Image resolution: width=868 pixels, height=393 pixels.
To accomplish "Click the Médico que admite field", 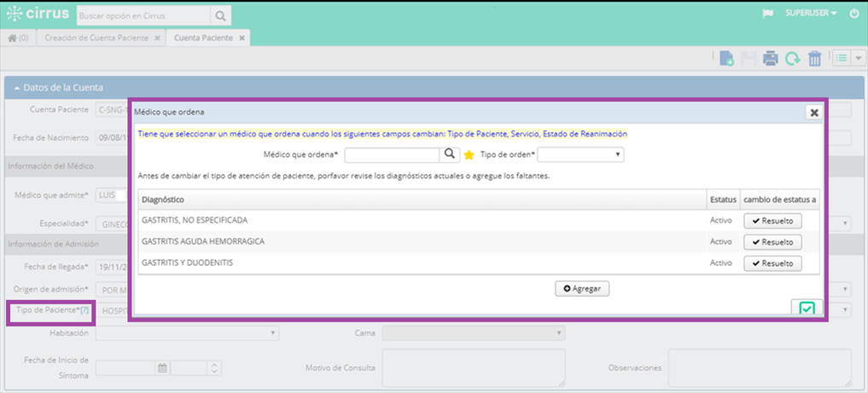I will click(112, 195).
